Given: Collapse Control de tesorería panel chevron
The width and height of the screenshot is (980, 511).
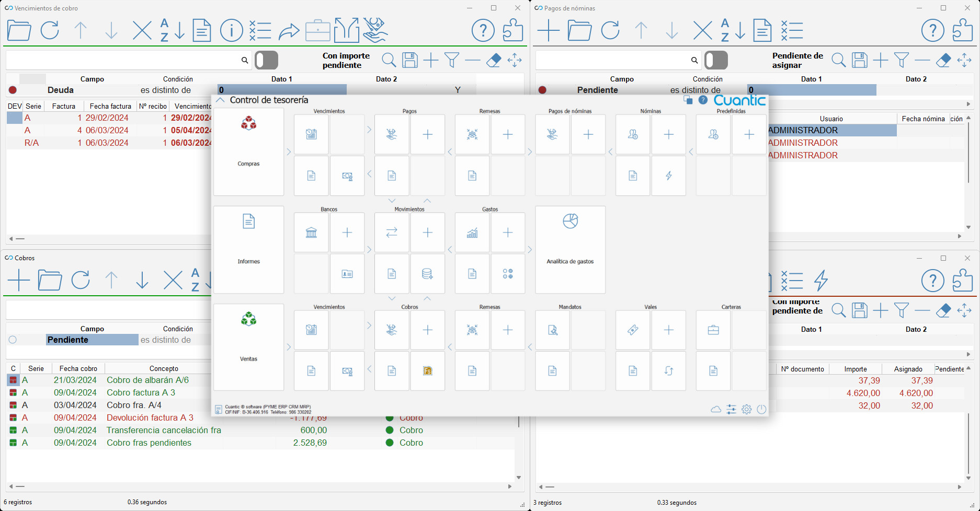Looking at the screenshot, I should (220, 100).
